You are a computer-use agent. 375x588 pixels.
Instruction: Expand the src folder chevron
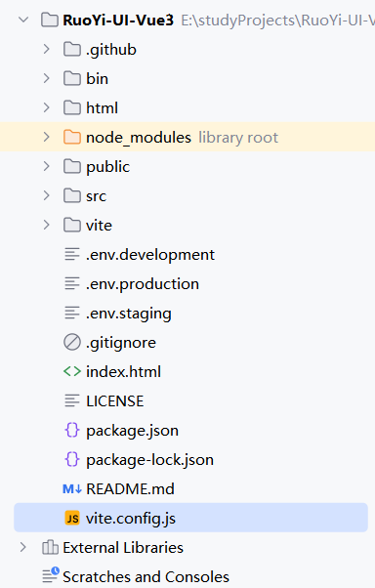click(46, 195)
